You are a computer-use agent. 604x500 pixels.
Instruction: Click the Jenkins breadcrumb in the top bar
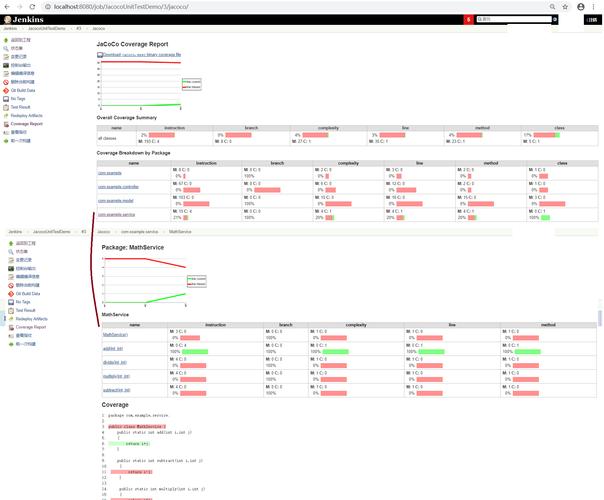[x=10, y=29]
